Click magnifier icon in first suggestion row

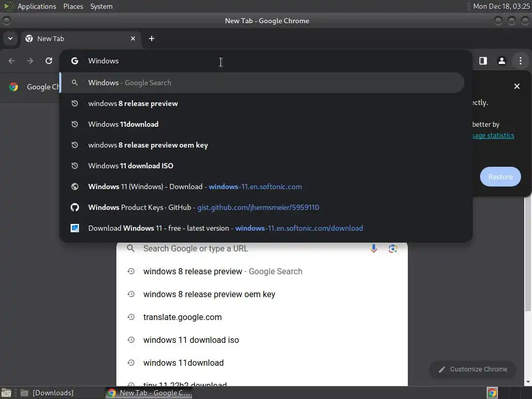(x=75, y=83)
